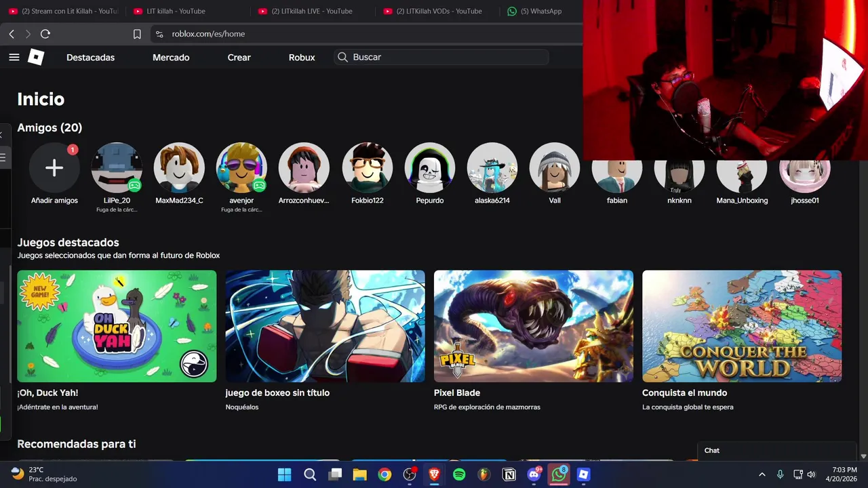This screenshot has height=488, width=868.
Task: Open Spotify from the taskbar
Action: pyautogui.click(x=459, y=474)
